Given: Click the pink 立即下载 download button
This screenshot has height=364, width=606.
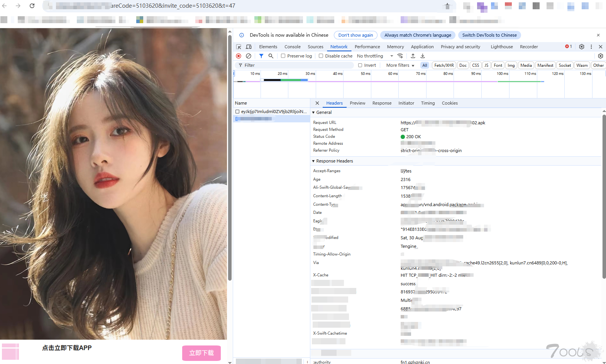Looking at the screenshot, I should coord(201,353).
